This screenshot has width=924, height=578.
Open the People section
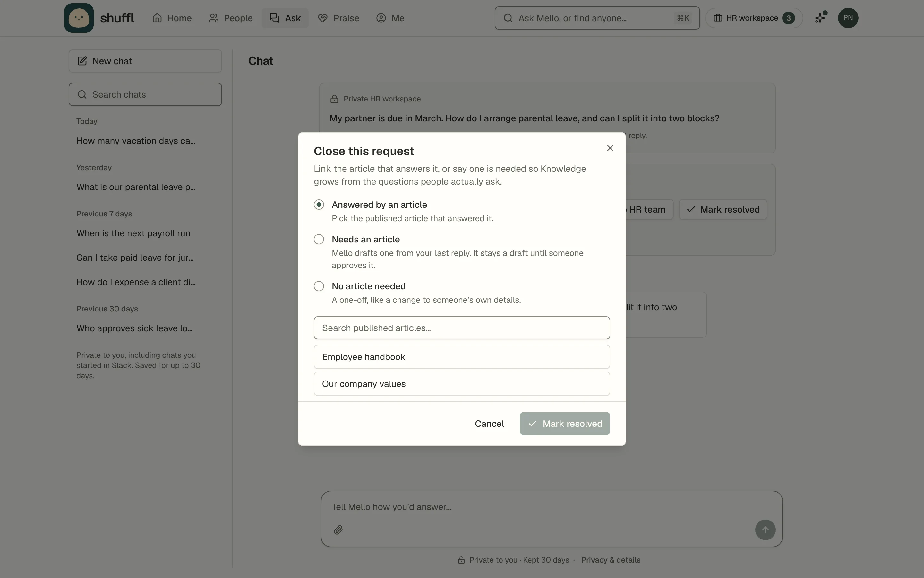[x=231, y=18]
